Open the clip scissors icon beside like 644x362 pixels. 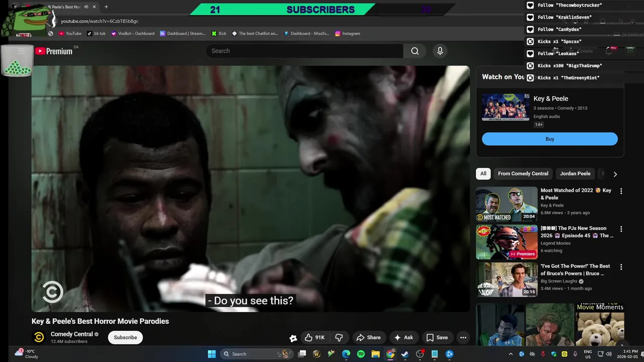293,338
